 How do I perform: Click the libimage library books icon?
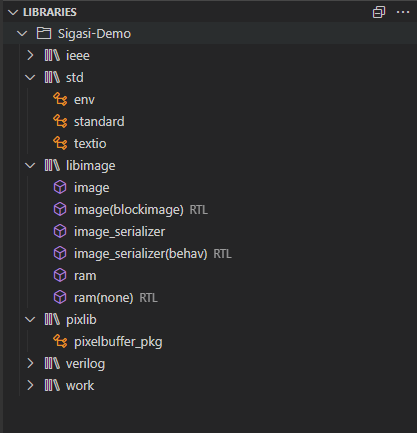(x=52, y=165)
